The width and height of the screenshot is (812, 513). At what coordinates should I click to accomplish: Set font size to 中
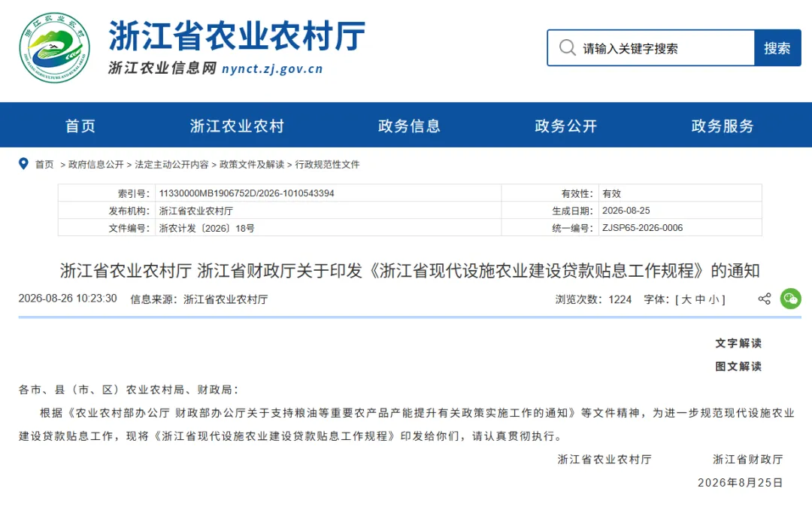point(700,299)
